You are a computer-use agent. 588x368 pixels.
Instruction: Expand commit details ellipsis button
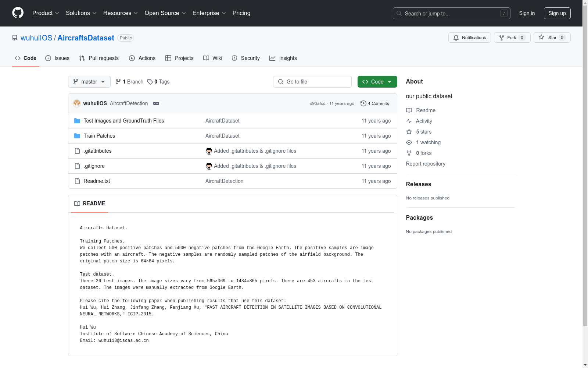(156, 103)
